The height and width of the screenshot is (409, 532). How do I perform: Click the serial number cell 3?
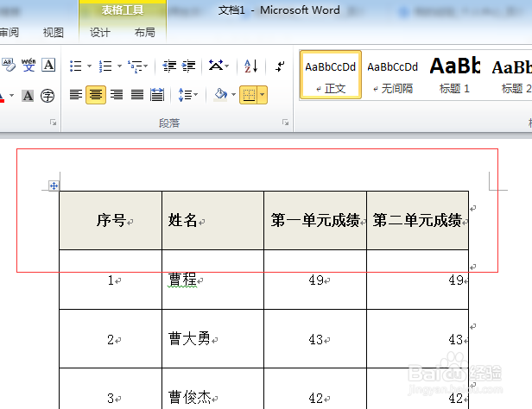tap(111, 389)
